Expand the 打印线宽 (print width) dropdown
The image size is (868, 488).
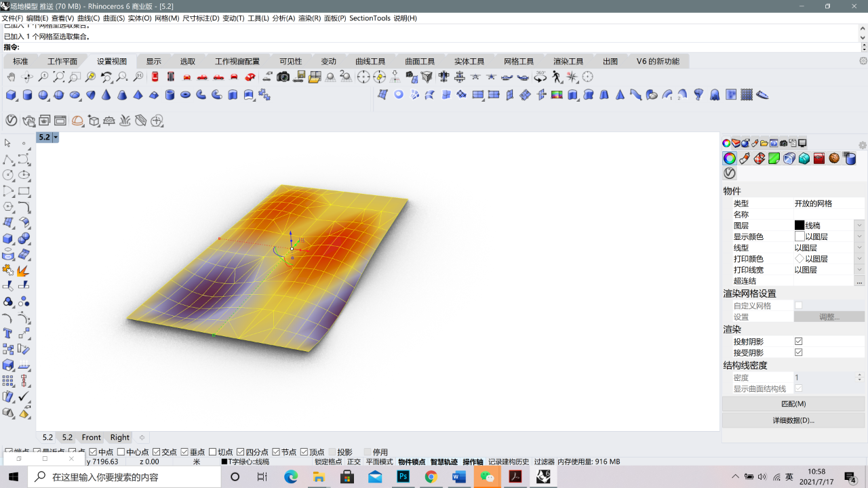pos(859,270)
